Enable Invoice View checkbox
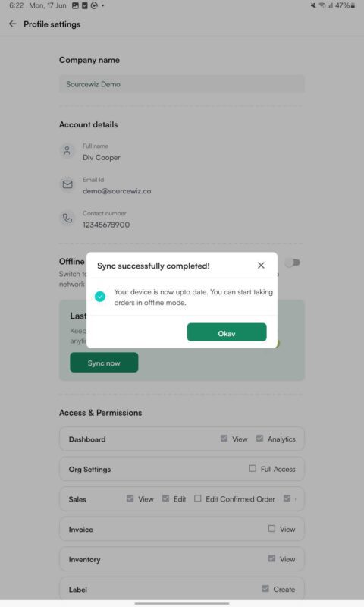This screenshot has height=607, width=364. pos(272,528)
